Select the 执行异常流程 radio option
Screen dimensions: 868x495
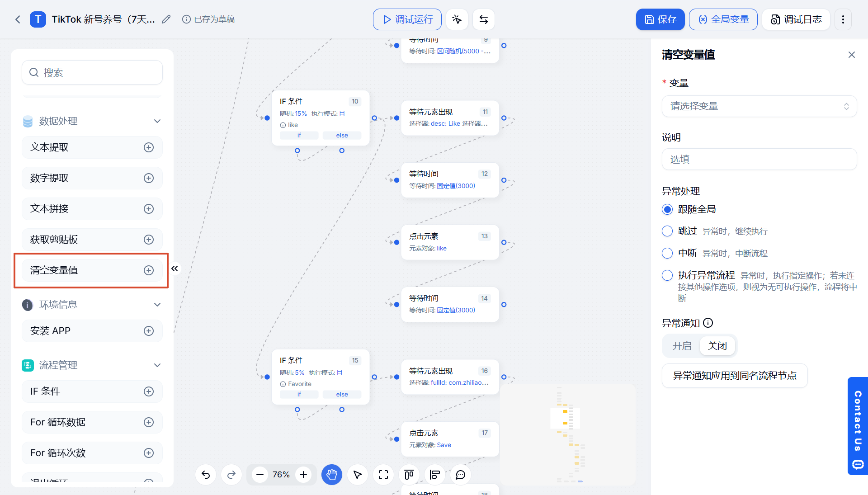pos(667,275)
